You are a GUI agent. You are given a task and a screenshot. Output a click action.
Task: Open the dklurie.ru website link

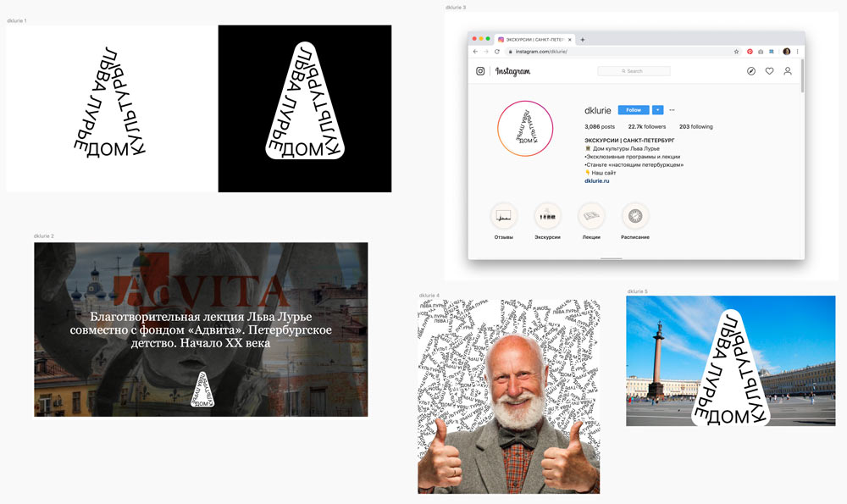[x=597, y=180]
